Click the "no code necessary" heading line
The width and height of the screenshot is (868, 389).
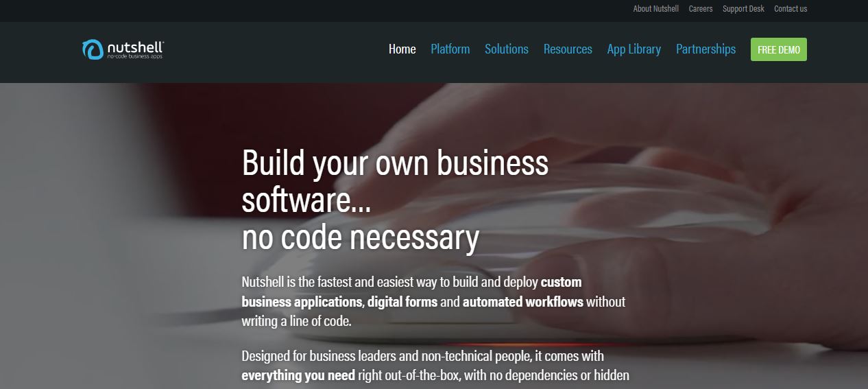click(361, 237)
